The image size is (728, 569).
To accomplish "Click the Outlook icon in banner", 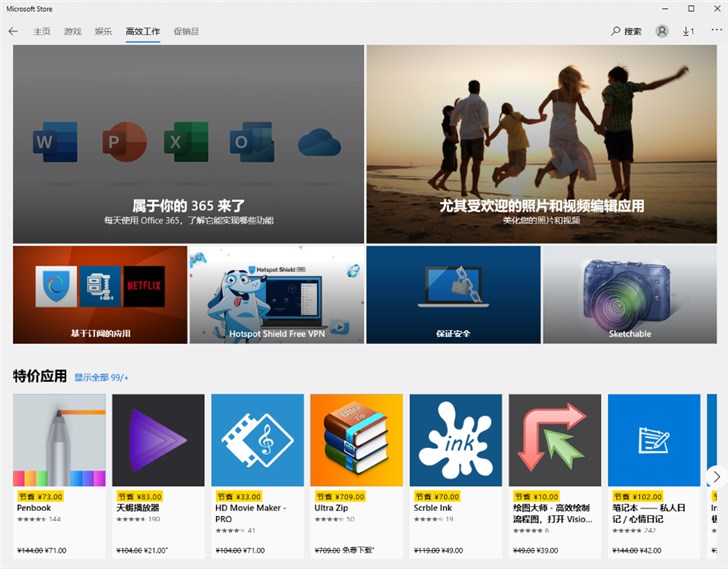I will [252, 142].
